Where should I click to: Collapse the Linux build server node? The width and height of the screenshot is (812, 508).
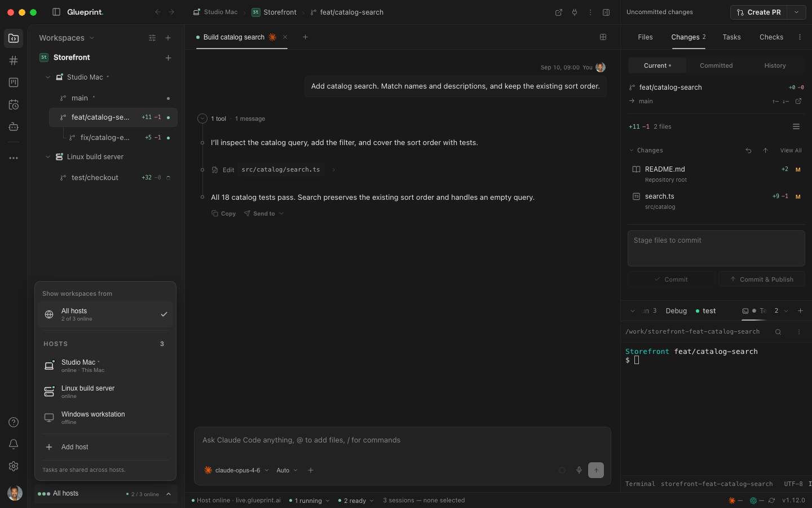point(48,157)
